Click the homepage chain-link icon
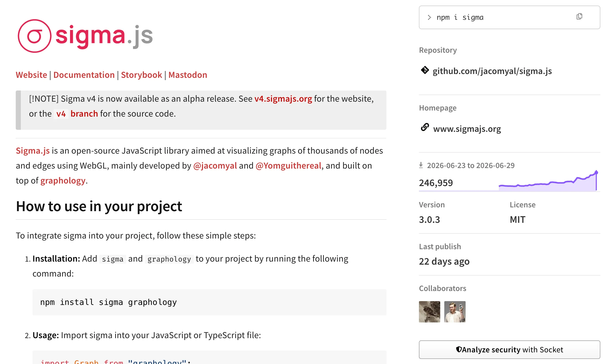Viewport: 611px width, 364px height. (425, 127)
